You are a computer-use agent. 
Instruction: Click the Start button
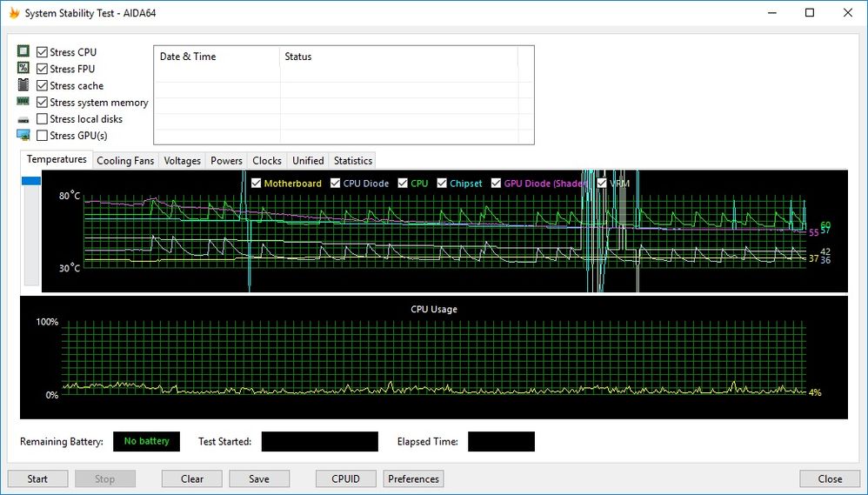(37, 479)
